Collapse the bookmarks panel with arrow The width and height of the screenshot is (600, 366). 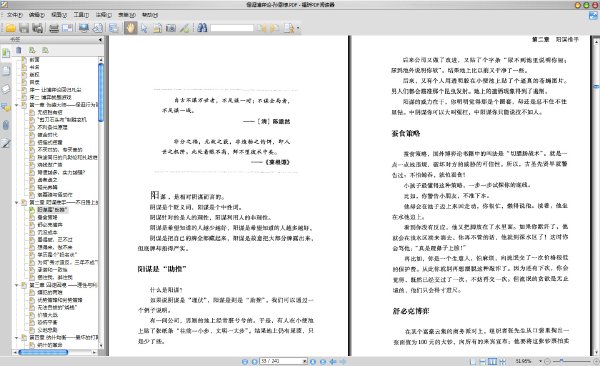click(x=100, y=39)
